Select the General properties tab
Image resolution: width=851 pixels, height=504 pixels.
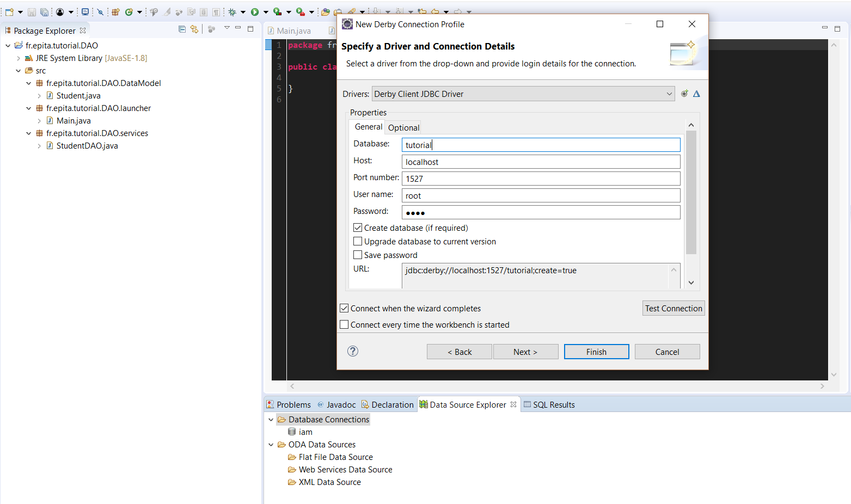tap(368, 126)
